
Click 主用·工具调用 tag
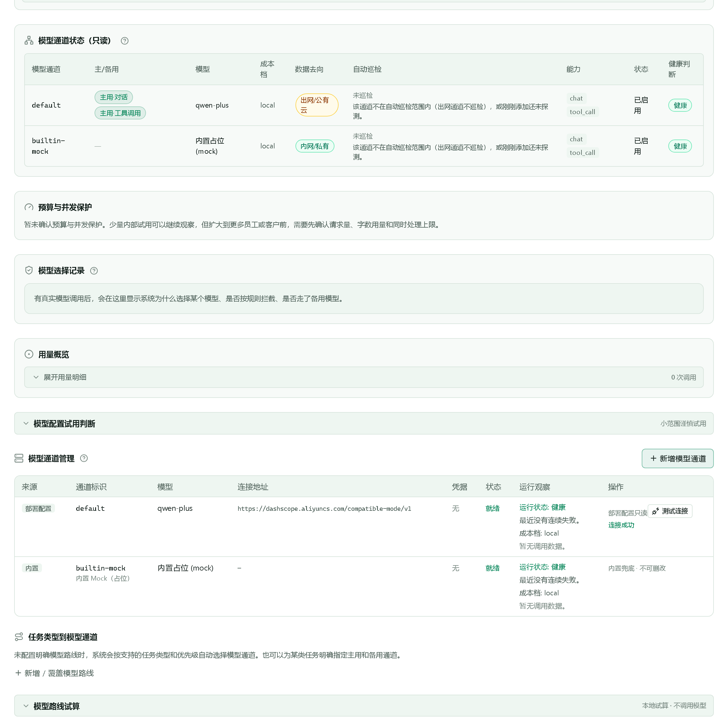[120, 113]
